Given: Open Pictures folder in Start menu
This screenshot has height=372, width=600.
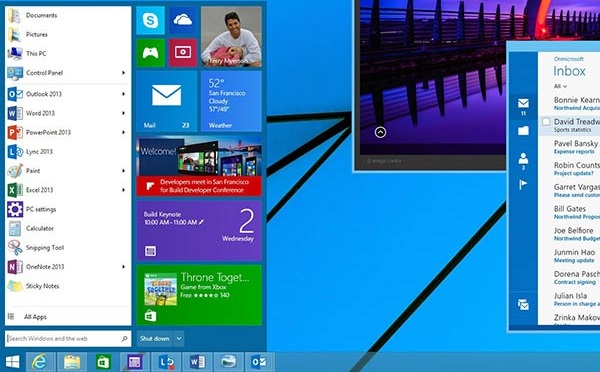Looking at the screenshot, I should point(69,34).
